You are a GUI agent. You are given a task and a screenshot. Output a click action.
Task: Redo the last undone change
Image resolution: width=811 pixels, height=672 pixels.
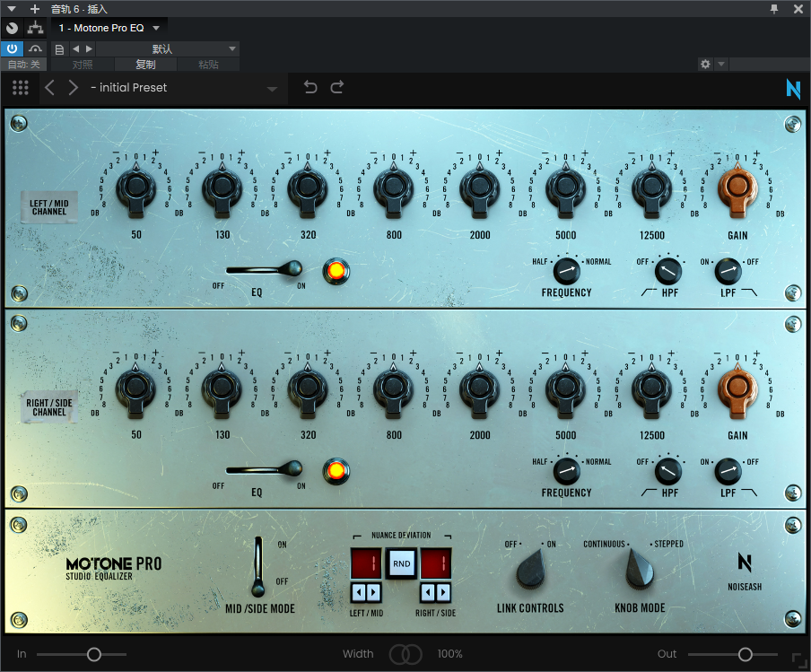tap(337, 87)
